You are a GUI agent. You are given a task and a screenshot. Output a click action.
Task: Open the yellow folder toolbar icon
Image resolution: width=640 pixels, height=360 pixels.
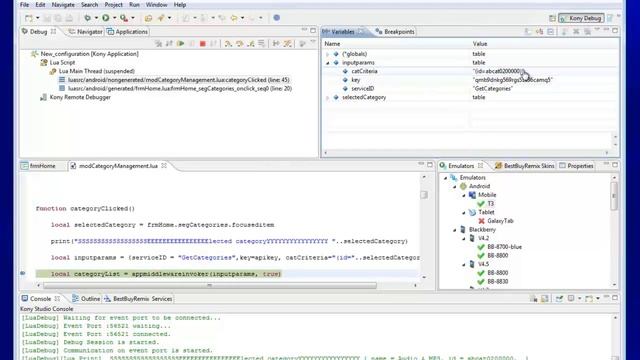click(149, 18)
